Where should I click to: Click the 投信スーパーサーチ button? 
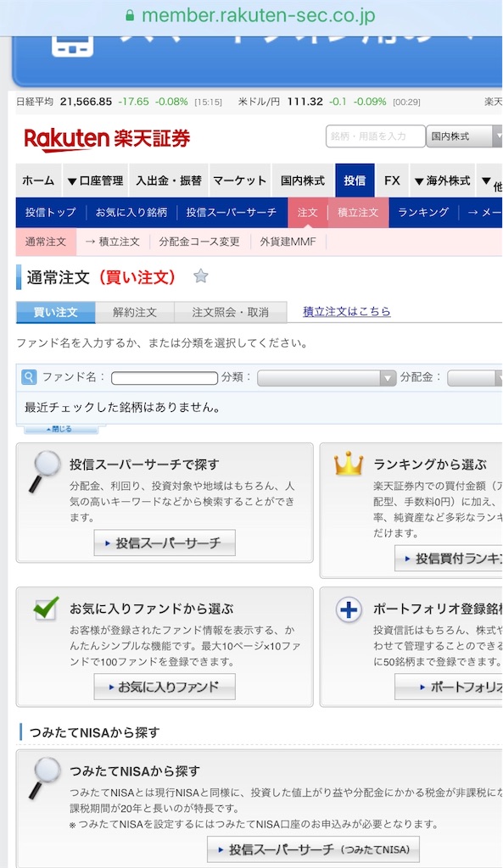click(165, 542)
